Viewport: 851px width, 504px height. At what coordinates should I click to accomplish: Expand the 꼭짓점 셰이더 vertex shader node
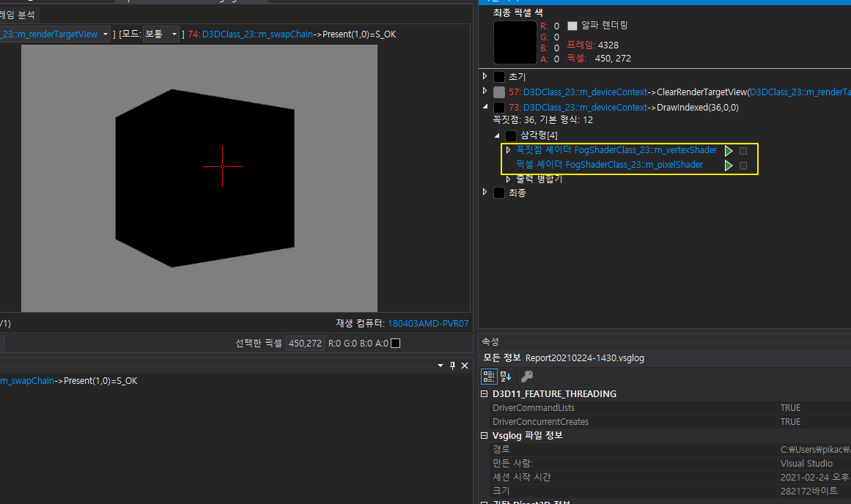(508, 149)
